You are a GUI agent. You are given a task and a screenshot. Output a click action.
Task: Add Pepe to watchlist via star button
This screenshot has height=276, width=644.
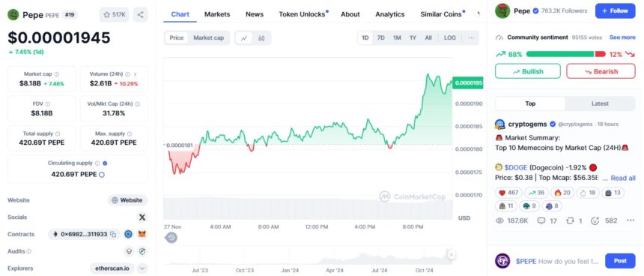(114, 15)
